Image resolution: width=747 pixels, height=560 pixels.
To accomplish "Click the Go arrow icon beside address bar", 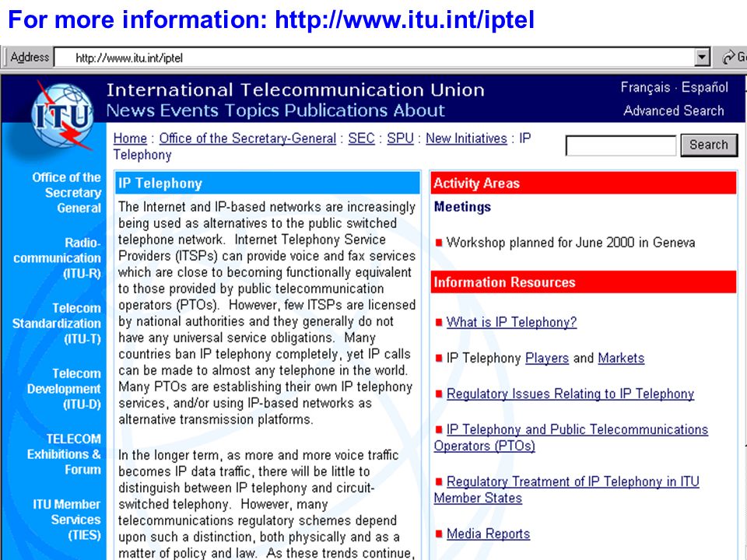I will (728, 58).
